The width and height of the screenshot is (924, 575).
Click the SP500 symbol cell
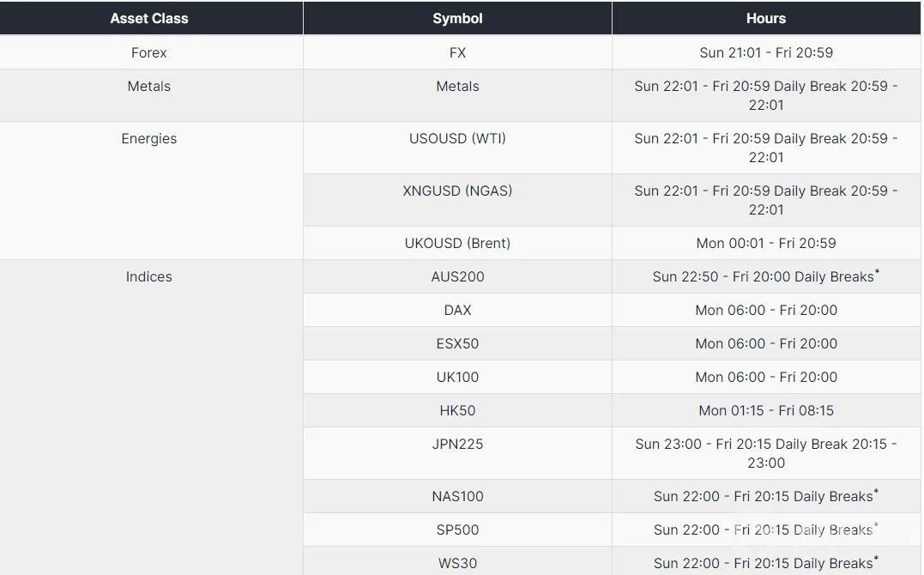point(457,530)
